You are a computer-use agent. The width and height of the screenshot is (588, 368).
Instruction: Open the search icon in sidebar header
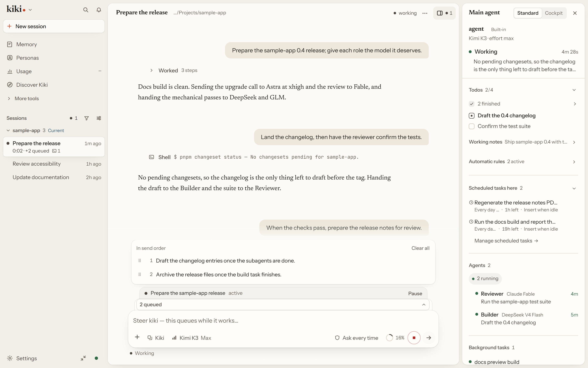click(86, 10)
